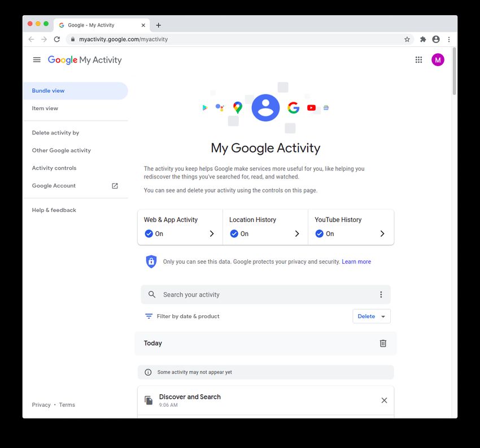Open the Delete dropdown arrow

tap(383, 316)
